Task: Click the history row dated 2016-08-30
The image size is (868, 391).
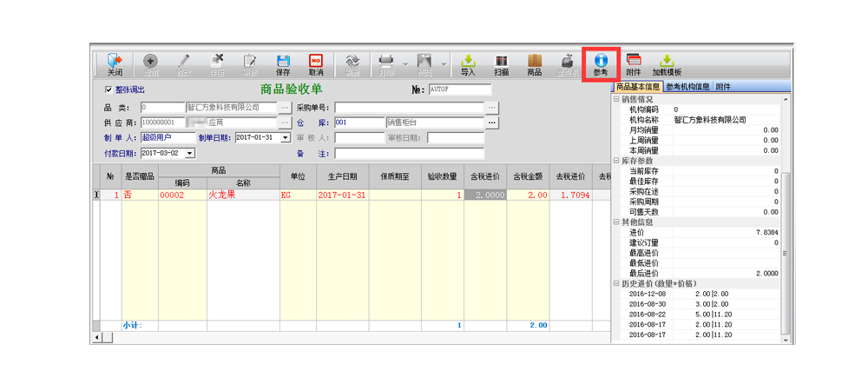Action: (698, 304)
